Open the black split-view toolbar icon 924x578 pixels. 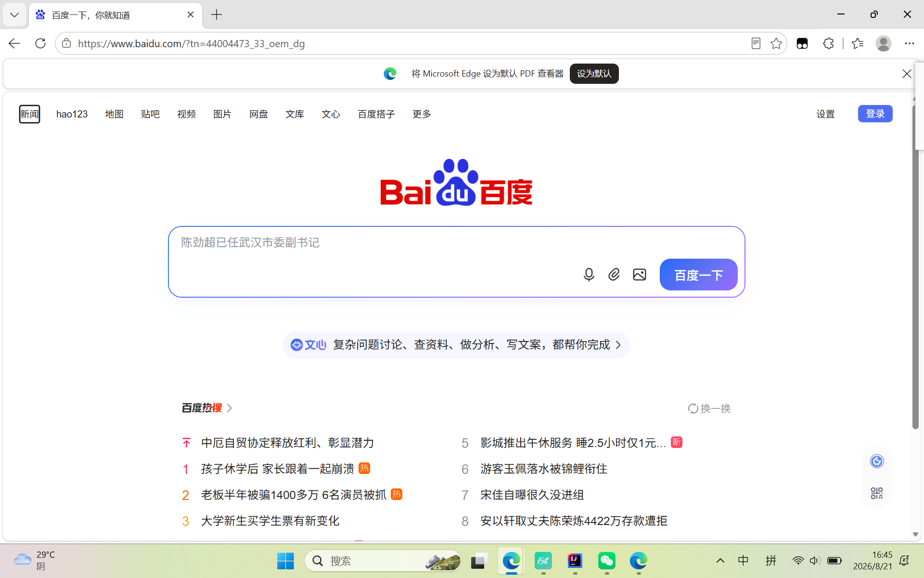[802, 43]
